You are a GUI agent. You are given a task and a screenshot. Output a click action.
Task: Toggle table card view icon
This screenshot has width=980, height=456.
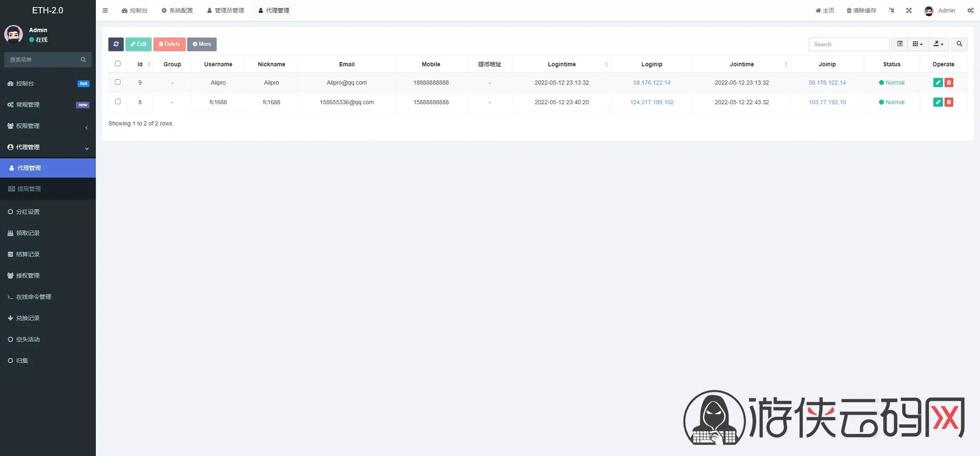click(x=900, y=44)
